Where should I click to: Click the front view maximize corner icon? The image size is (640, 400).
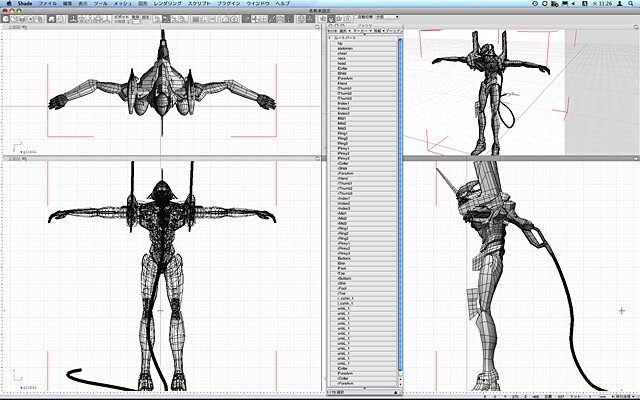click(x=318, y=158)
